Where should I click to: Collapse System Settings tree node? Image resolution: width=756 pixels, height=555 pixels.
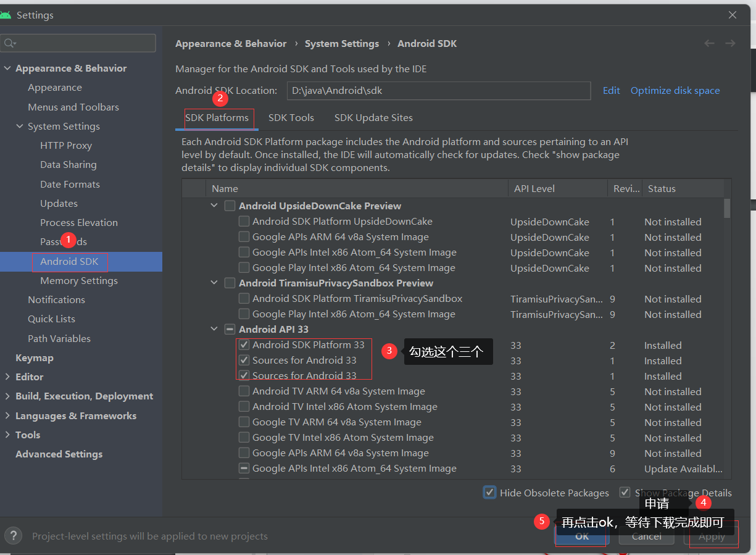20,126
